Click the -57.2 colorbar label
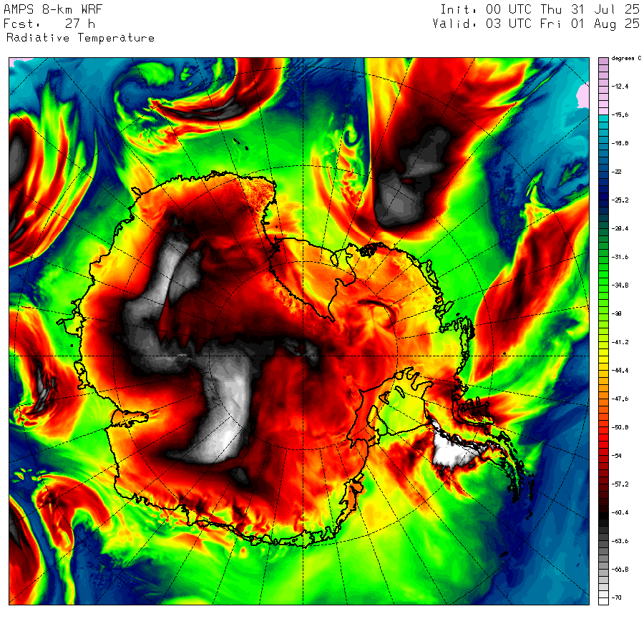 [620, 484]
